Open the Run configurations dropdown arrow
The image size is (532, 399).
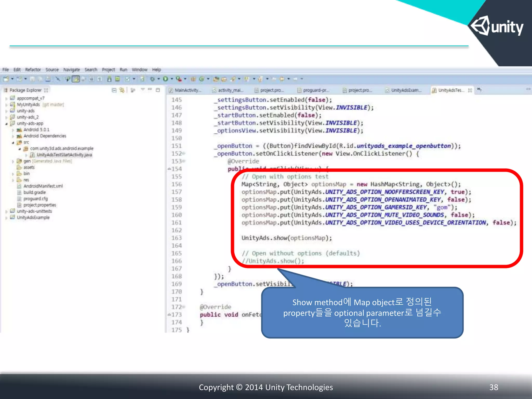pos(172,79)
